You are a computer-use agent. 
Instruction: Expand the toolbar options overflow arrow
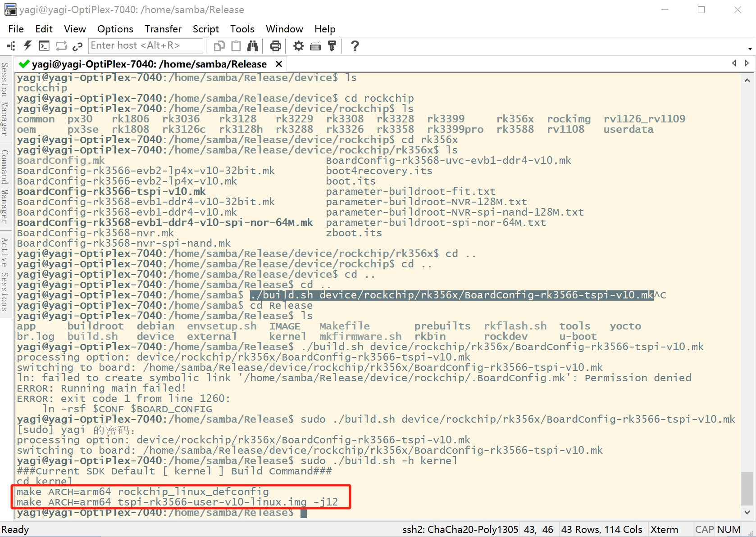(750, 49)
